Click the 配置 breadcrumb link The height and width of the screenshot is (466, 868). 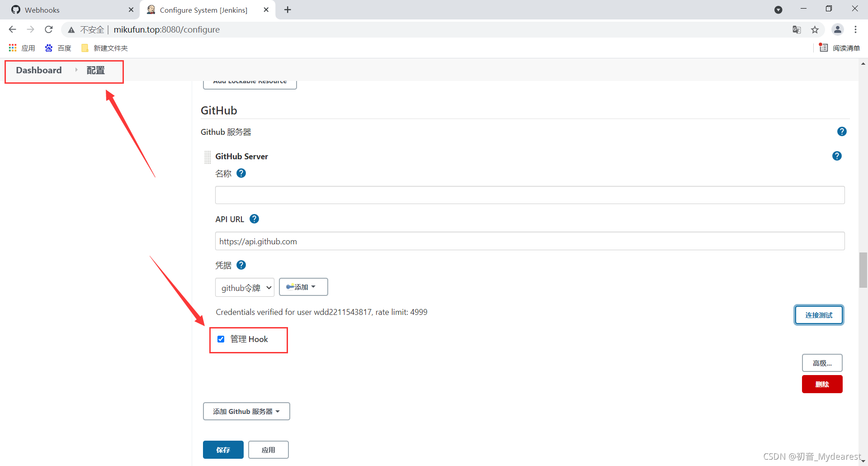(x=95, y=70)
